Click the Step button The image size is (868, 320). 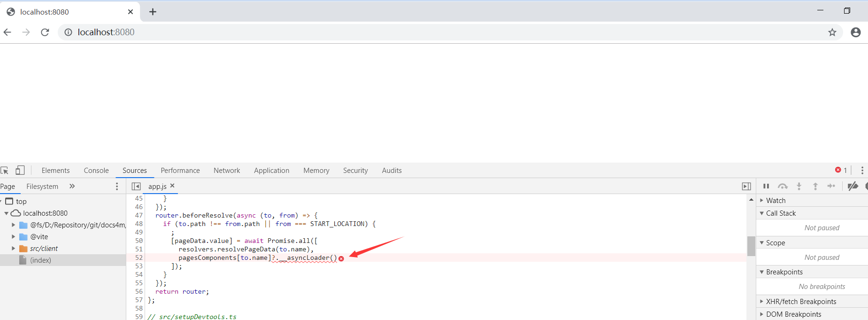coord(831,186)
